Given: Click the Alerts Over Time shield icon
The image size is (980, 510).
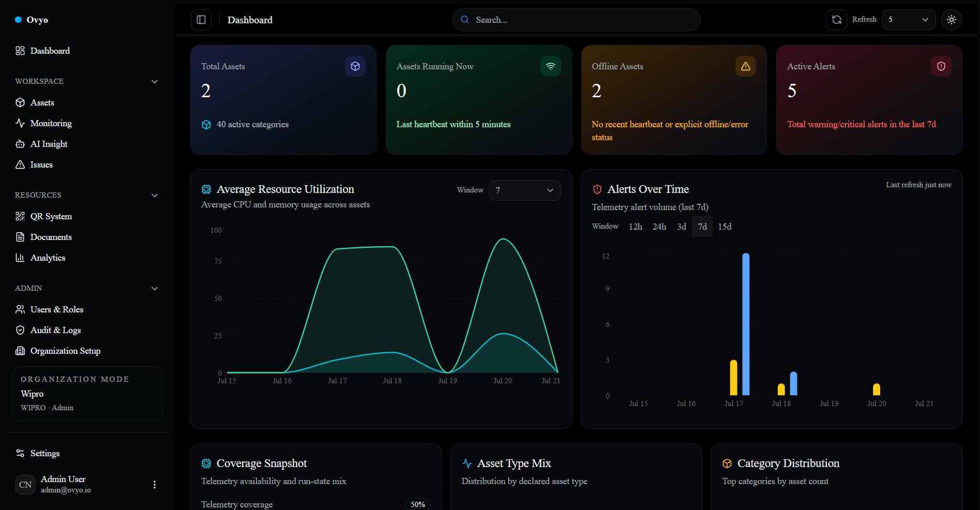Looking at the screenshot, I should [597, 189].
